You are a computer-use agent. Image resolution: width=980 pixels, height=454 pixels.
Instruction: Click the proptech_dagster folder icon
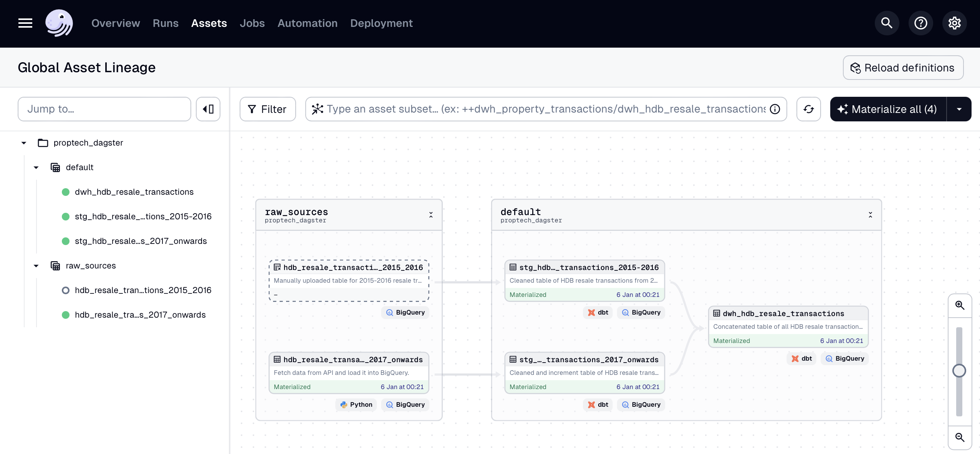[x=43, y=143]
